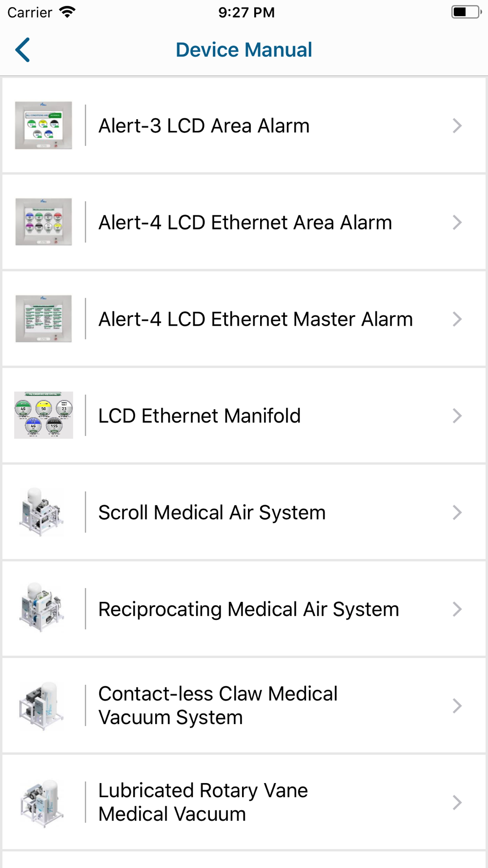Open Reciprocating Medical Air System manual
488x868 pixels.
point(244,609)
